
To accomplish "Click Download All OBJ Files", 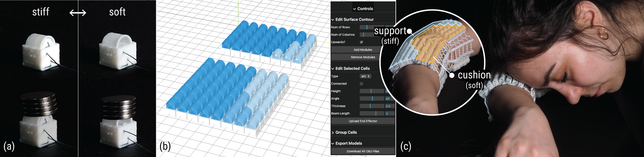I will tap(363, 151).
